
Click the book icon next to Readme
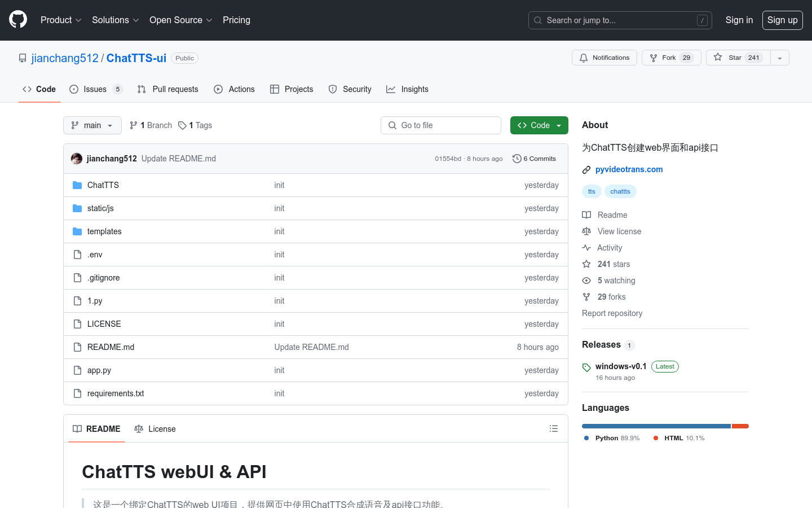coord(586,215)
